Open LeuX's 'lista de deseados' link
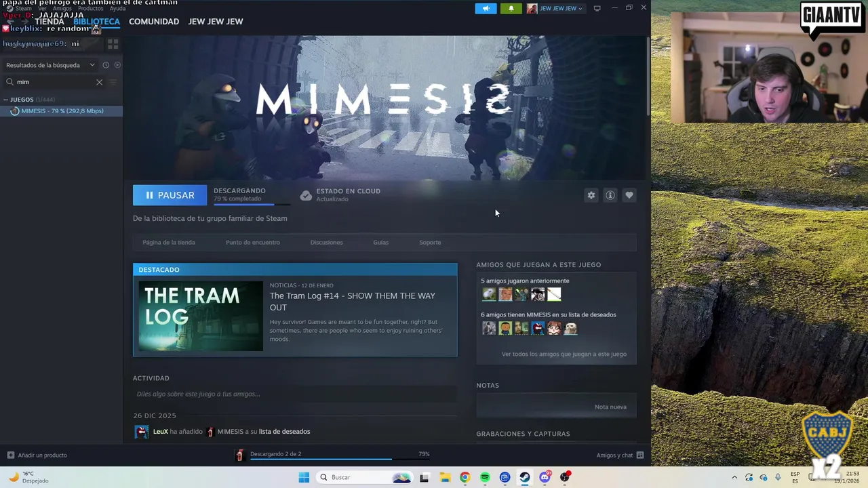The image size is (868, 488). (284, 432)
